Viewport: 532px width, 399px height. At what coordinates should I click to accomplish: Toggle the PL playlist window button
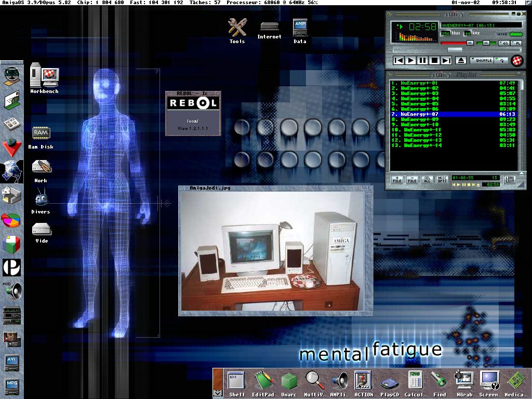click(517, 43)
